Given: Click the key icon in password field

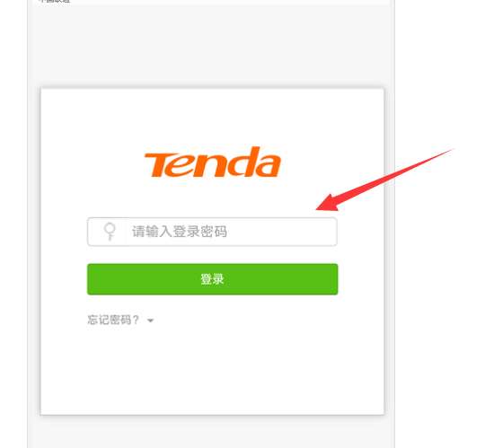Looking at the screenshot, I should [x=110, y=232].
